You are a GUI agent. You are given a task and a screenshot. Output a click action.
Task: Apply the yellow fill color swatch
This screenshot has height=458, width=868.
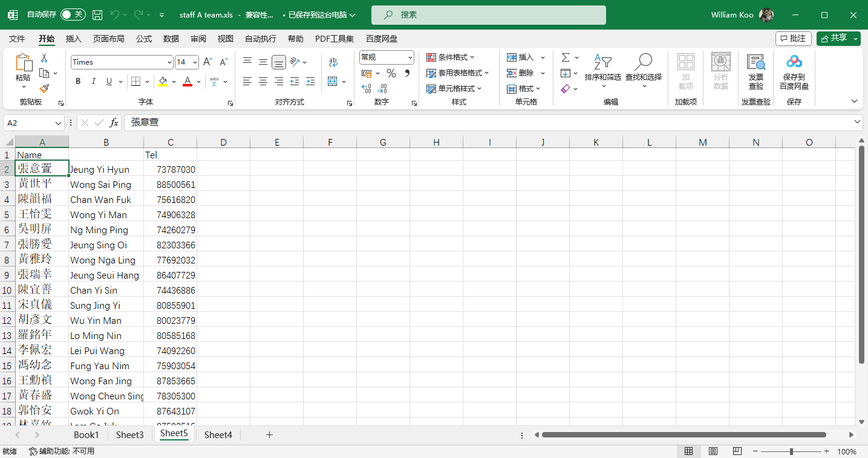163,82
